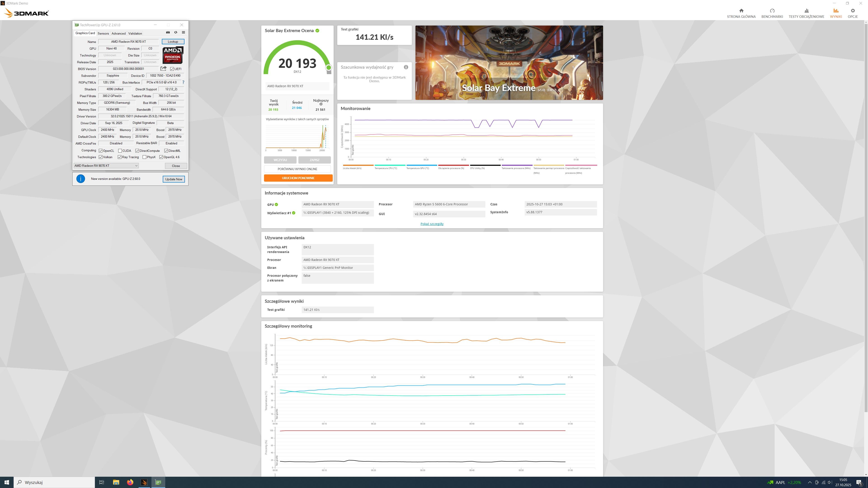Open the GPU-Z hamburger menu
868x488 pixels.
click(183, 33)
